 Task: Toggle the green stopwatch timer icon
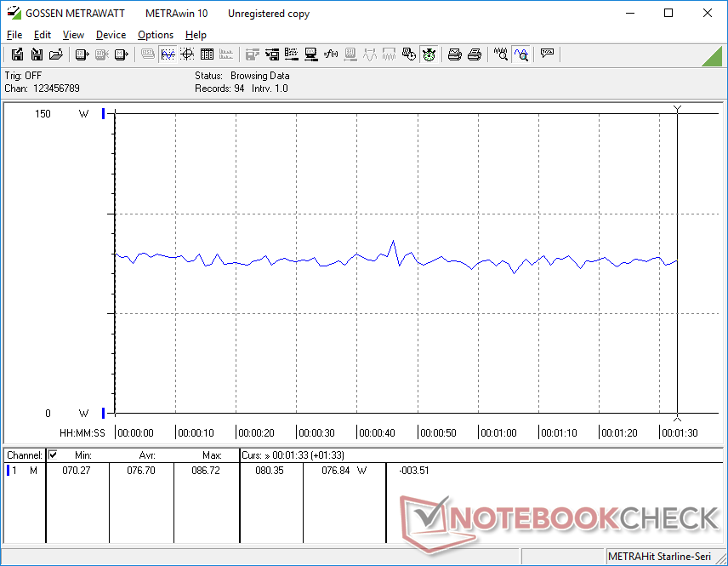pyautogui.click(x=429, y=54)
